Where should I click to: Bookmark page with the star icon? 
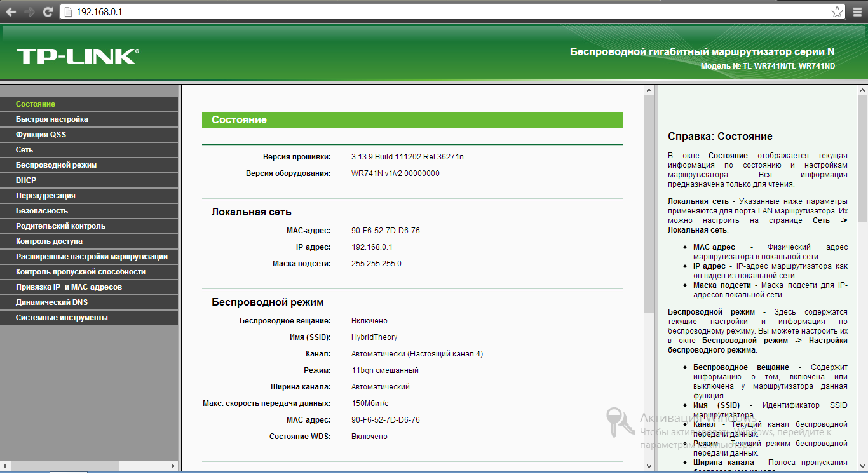tap(837, 11)
